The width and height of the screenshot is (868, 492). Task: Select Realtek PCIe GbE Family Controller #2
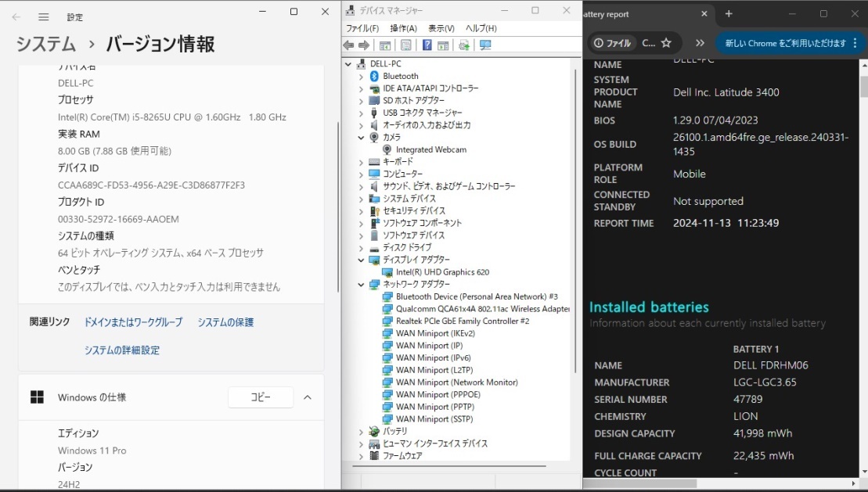pyautogui.click(x=463, y=321)
